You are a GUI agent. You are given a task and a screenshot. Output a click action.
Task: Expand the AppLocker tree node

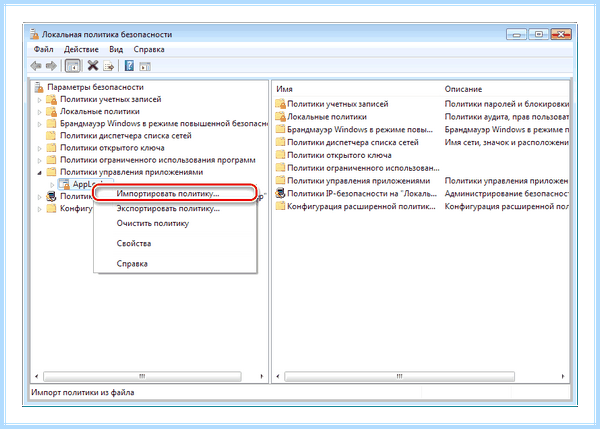(x=52, y=185)
